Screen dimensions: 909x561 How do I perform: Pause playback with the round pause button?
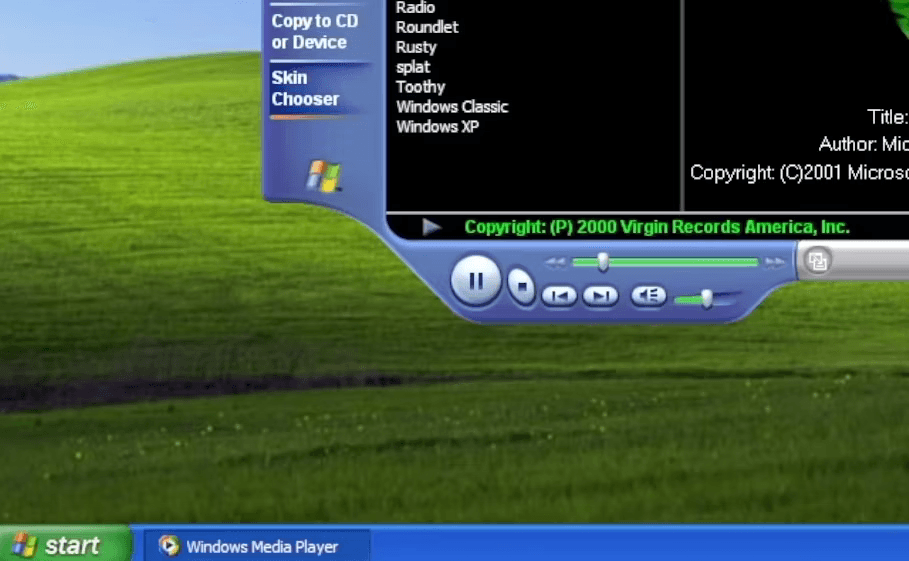(x=475, y=281)
